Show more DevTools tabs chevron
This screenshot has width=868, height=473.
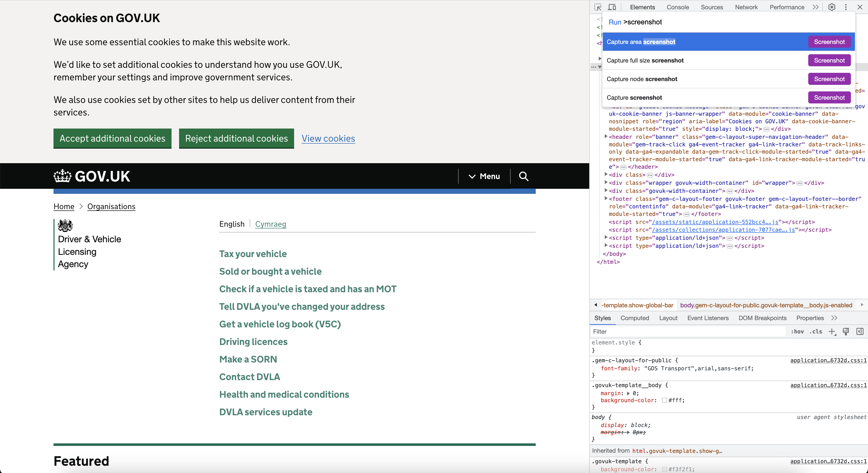point(816,7)
